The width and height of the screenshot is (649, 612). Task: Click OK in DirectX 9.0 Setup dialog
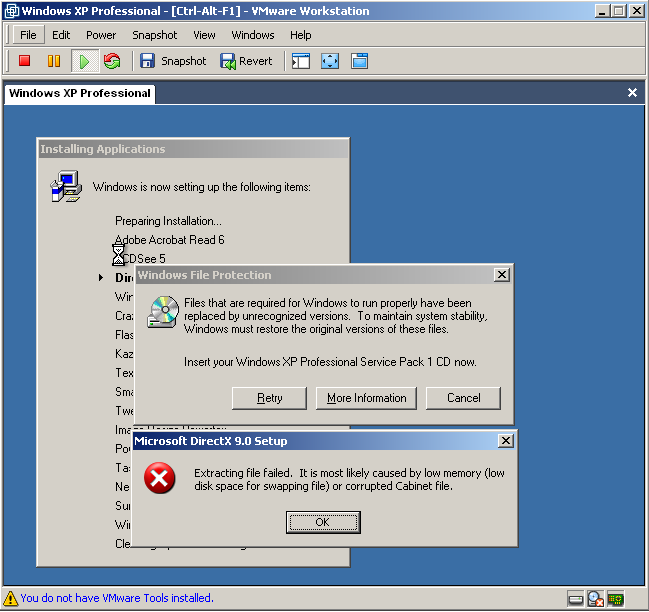coord(323,522)
